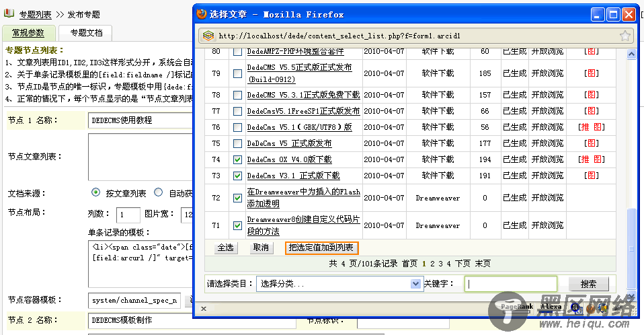This screenshot has width=644, height=335.
Task: Click the Firefox icon in the popup title bar
Action: pos(201,14)
